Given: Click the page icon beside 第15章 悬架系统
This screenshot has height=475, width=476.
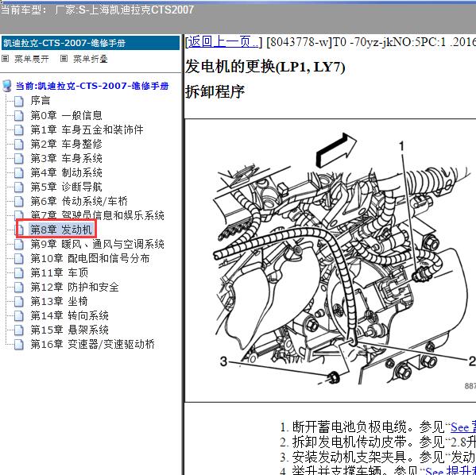Looking at the screenshot, I should click(x=19, y=330).
